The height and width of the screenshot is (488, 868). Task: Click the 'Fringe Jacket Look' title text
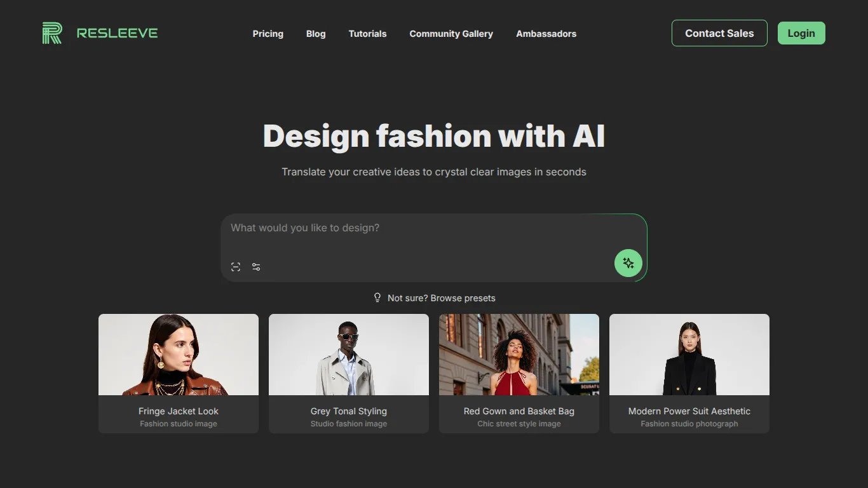[x=179, y=411]
